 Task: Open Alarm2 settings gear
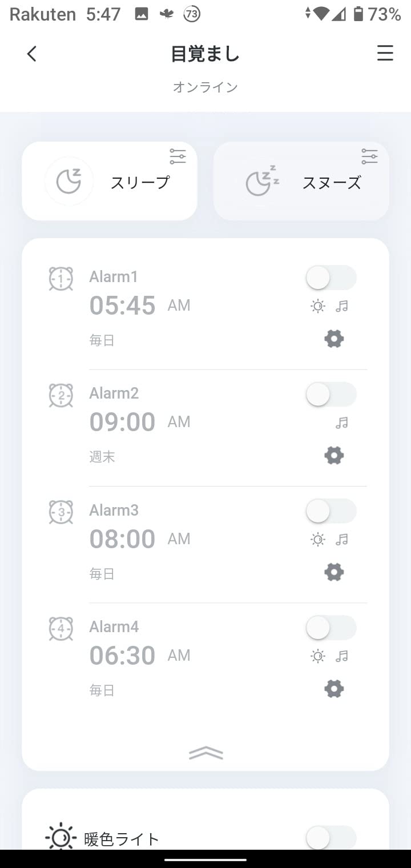point(334,456)
